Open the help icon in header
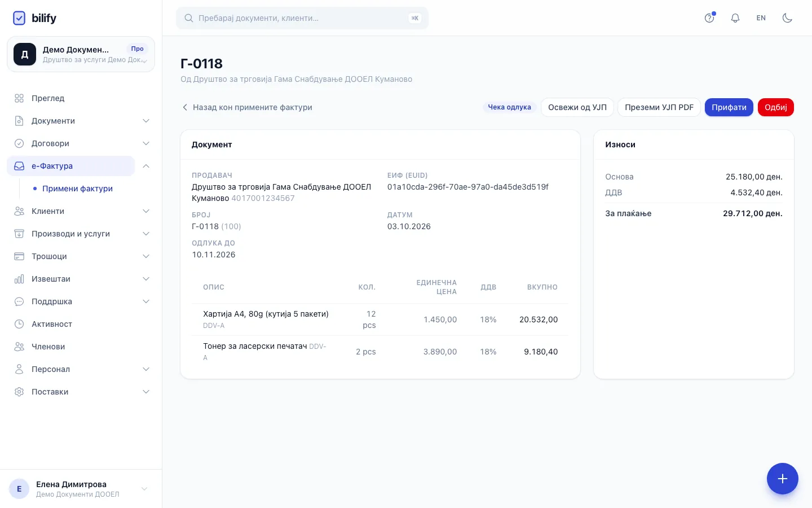Screen dimensions: 812x508 709,18
